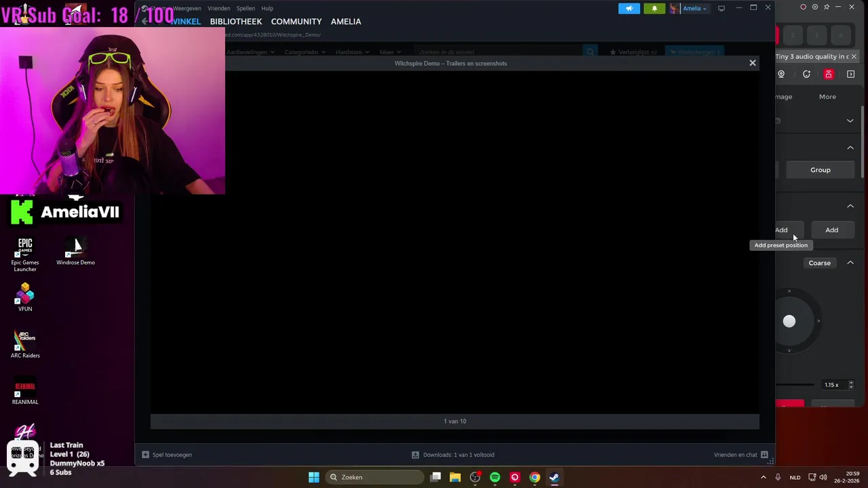Click the Zoeken taskbar search box
This screenshot has width=868, height=488.
[x=374, y=477]
